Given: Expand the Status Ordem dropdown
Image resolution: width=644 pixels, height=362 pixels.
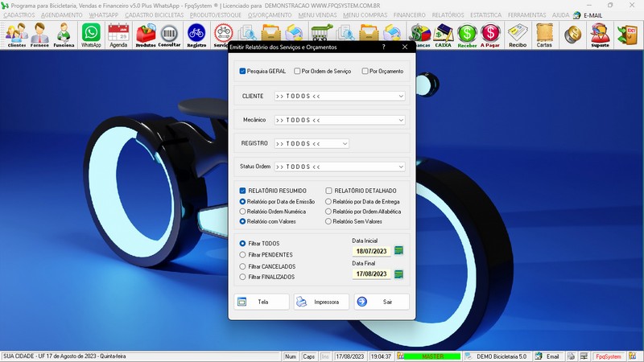Looking at the screenshot, I should point(401,167).
